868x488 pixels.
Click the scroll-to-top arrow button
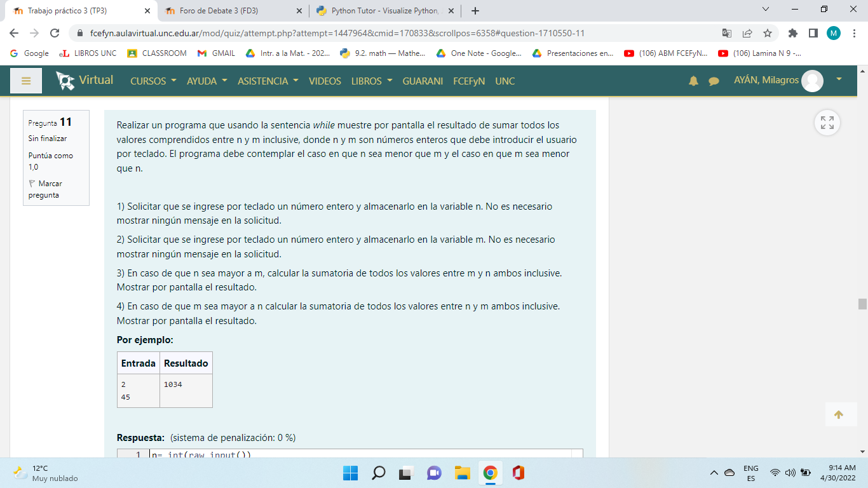pyautogui.click(x=838, y=415)
